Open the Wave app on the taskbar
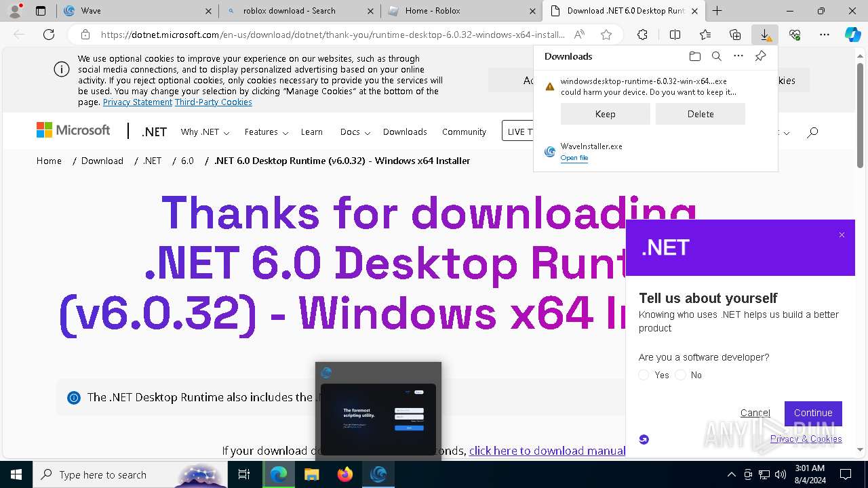 378,474
